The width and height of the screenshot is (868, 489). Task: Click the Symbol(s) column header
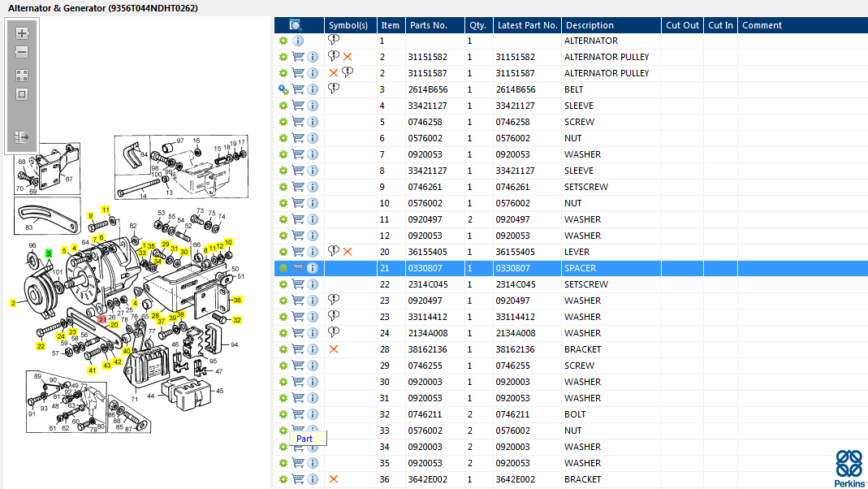pyautogui.click(x=351, y=25)
